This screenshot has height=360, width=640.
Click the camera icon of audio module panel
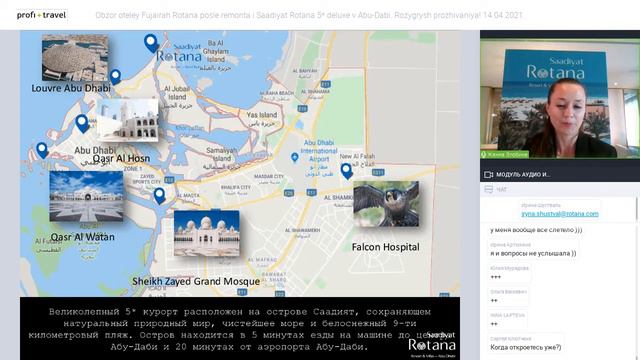coord(489,175)
